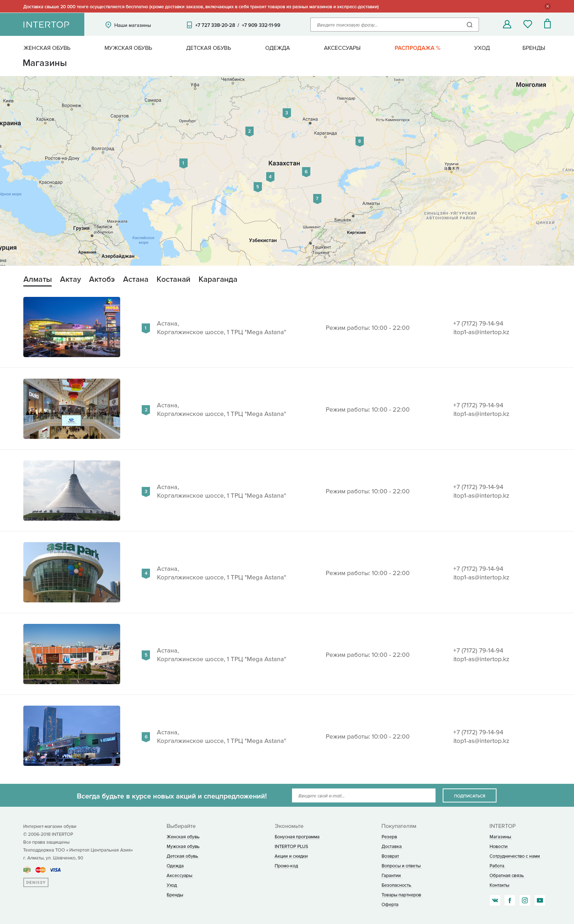Click map marker number 8

point(359,142)
